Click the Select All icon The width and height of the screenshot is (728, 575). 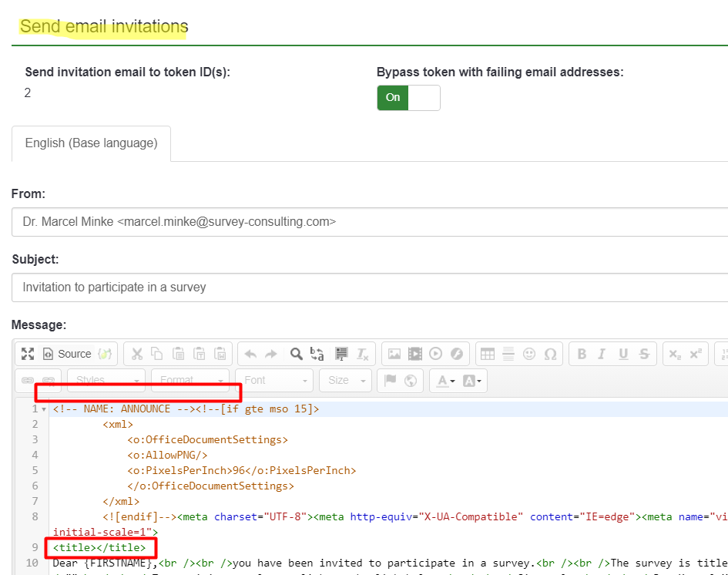pos(341,354)
